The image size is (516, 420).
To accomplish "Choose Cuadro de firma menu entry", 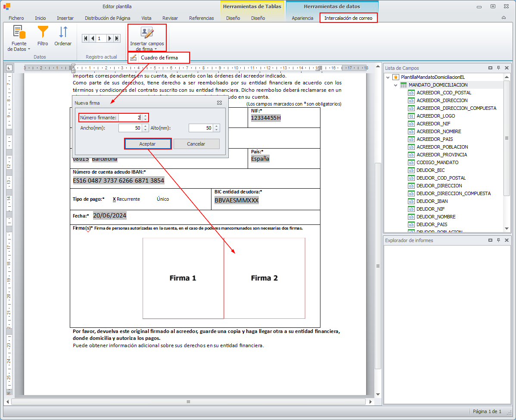I will (159, 58).
